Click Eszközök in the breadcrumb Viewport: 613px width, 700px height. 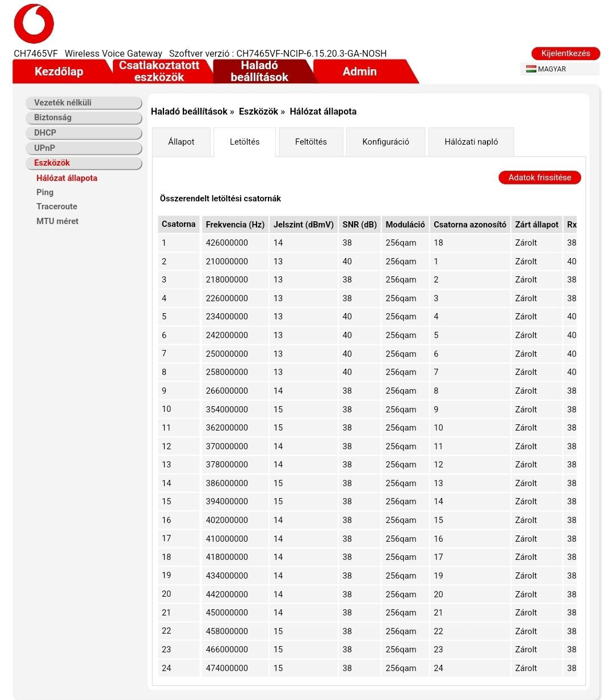click(258, 112)
